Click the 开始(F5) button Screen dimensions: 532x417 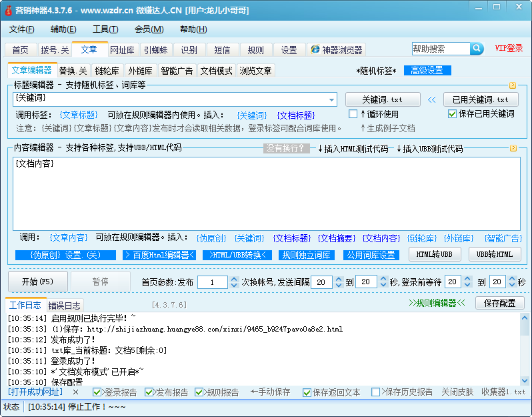37,282
